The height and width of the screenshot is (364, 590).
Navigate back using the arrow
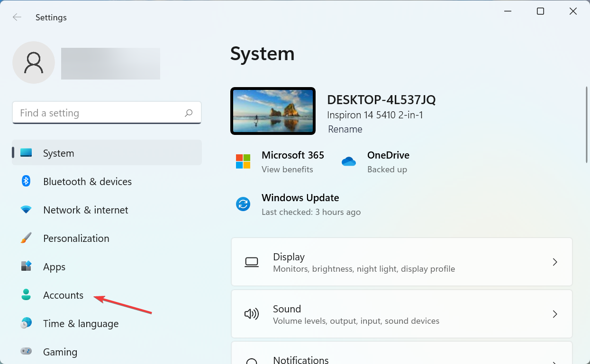tap(17, 17)
